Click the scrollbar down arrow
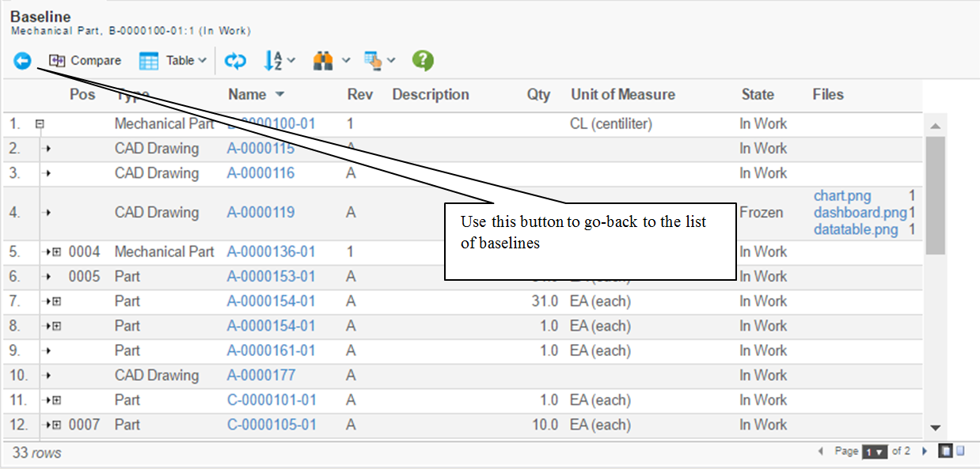Viewport: 980px width, 469px height. [935, 428]
